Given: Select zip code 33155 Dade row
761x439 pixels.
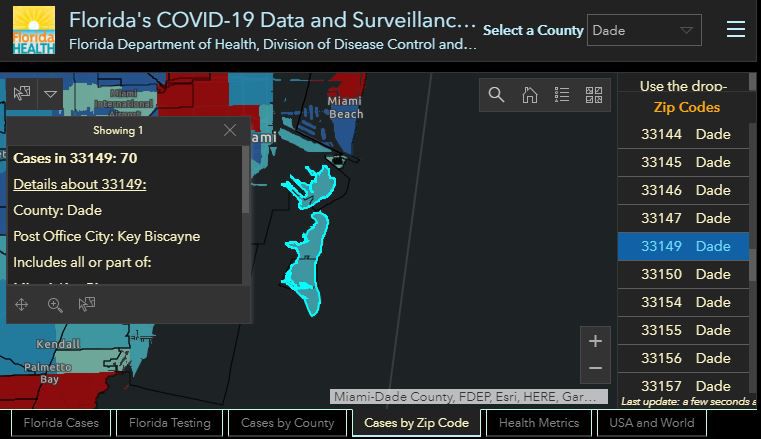Looking at the screenshot, I should (683, 330).
